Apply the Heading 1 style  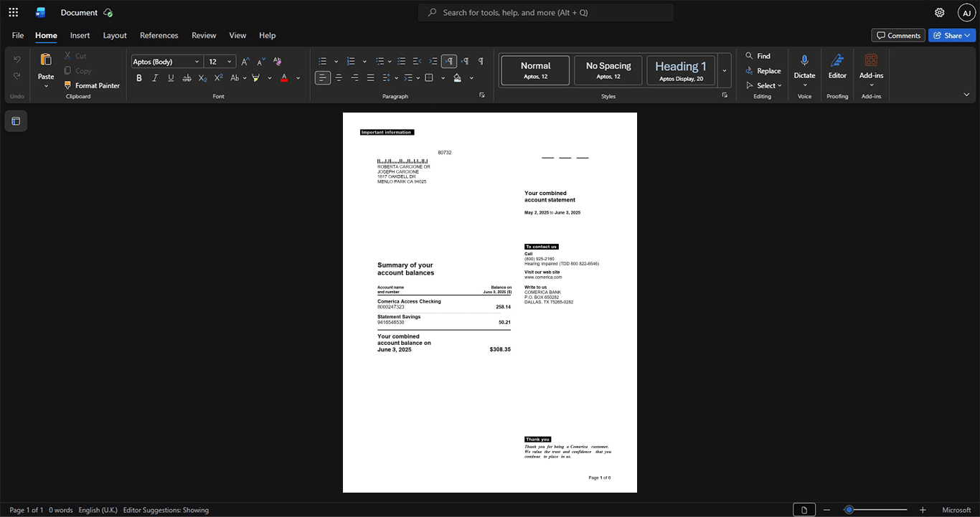pos(681,70)
